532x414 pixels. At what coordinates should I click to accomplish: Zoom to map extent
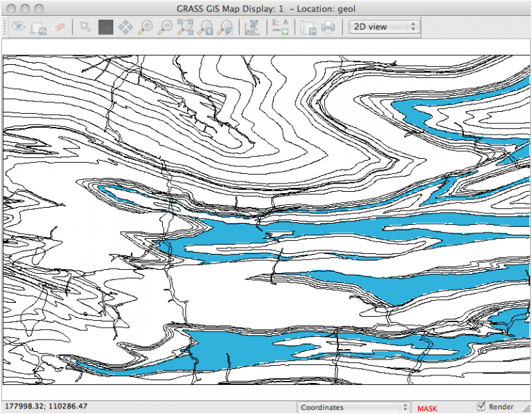[185, 28]
